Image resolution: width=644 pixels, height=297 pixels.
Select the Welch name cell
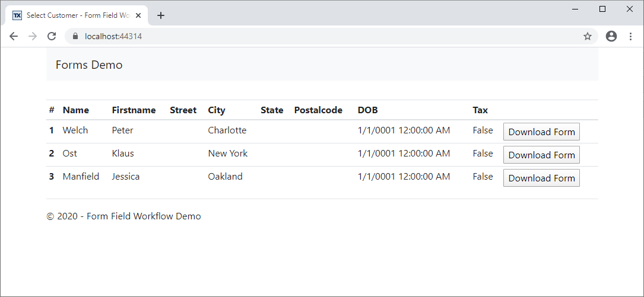click(x=75, y=130)
